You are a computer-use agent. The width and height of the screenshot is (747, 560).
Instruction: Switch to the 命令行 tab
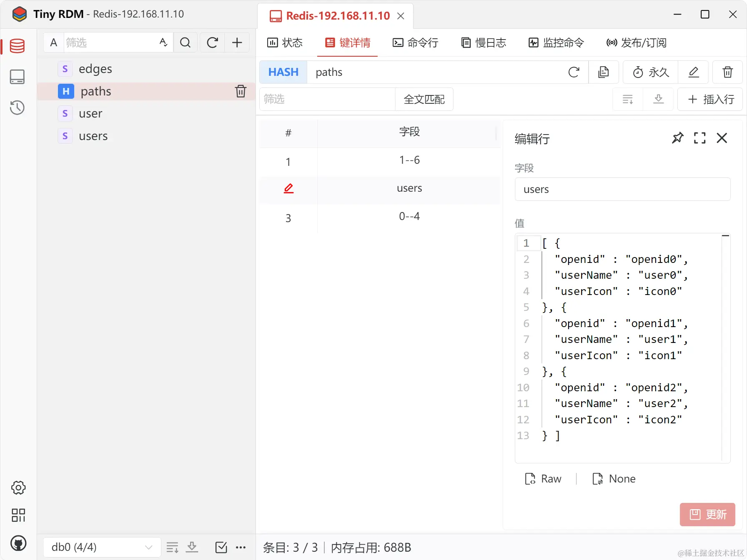point(416,42)
